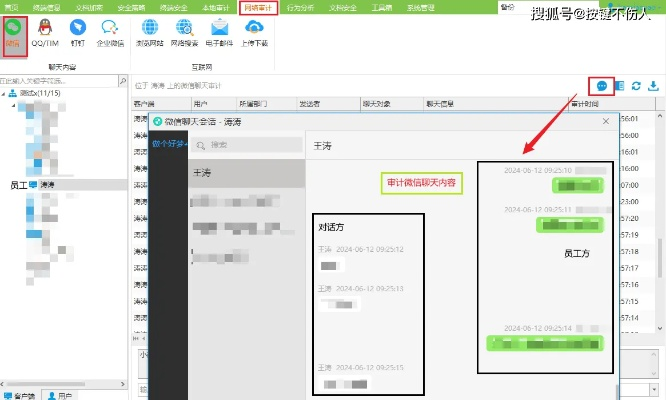The width and height of the screenshot is (666, 400).
Task: Switch to the 工具箱 tab
Action: tap(381, 8)
